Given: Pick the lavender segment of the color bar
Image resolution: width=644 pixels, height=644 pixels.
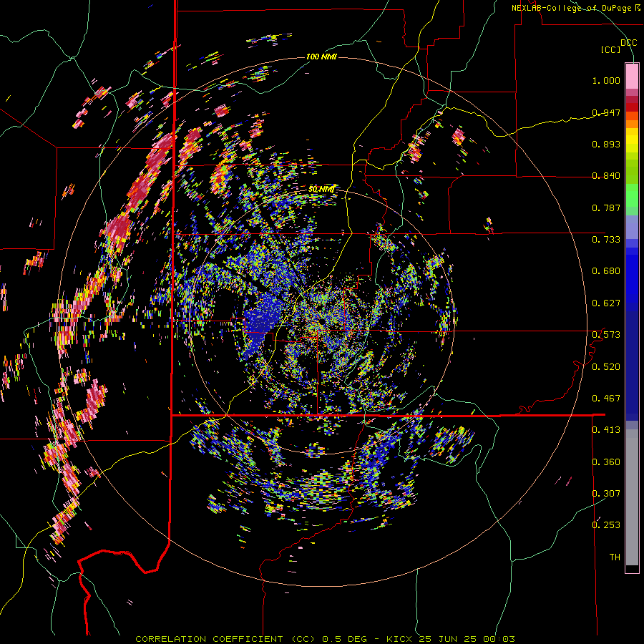Looking at the screenshot, I should click(632, 227).
